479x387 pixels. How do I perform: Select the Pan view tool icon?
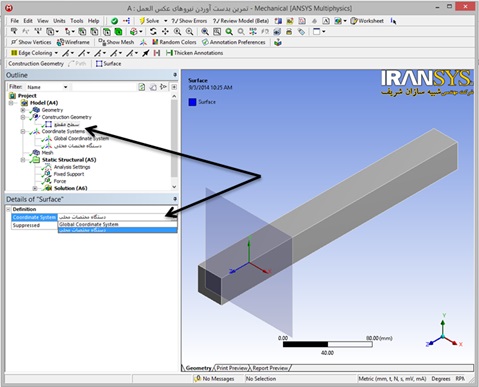tap(165, 32)
